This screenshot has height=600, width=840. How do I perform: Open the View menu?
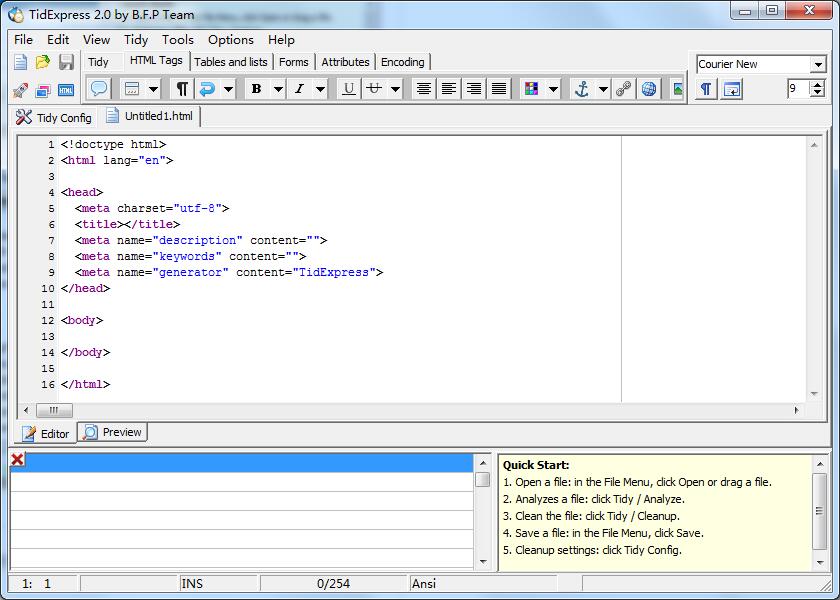pos(96,40)
